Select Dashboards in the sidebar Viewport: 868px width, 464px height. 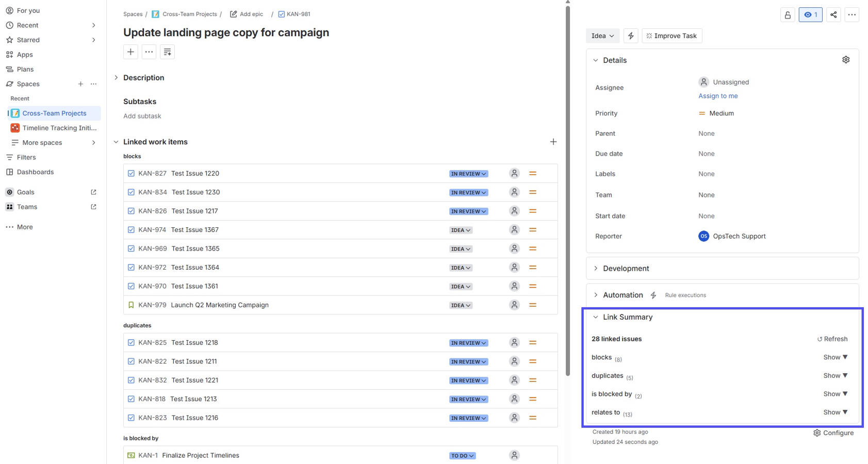pos(36,172)
